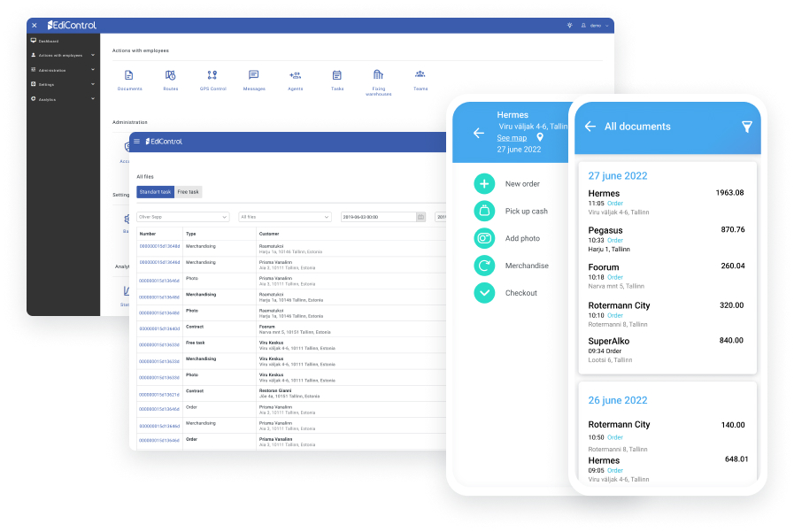The width and height of the screenshot is (794, 532).
Task: Open the Teams icon
Action: pyautogui.click(x=420, y=74)
